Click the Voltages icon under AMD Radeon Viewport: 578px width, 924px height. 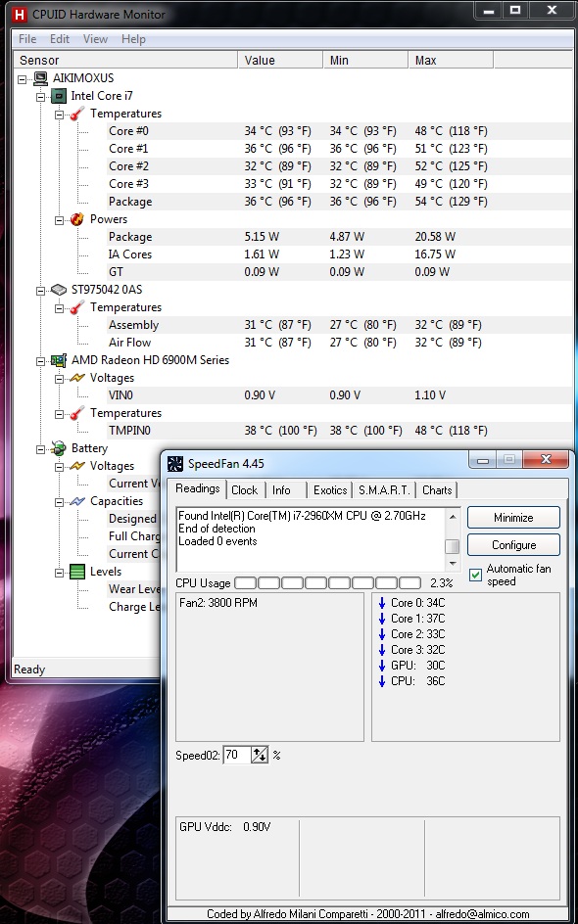(77, 379)
